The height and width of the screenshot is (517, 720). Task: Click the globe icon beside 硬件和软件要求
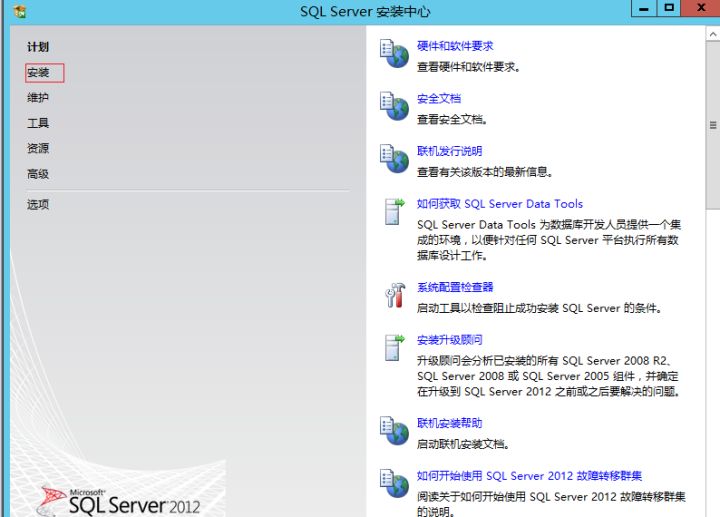coord(394,54)
